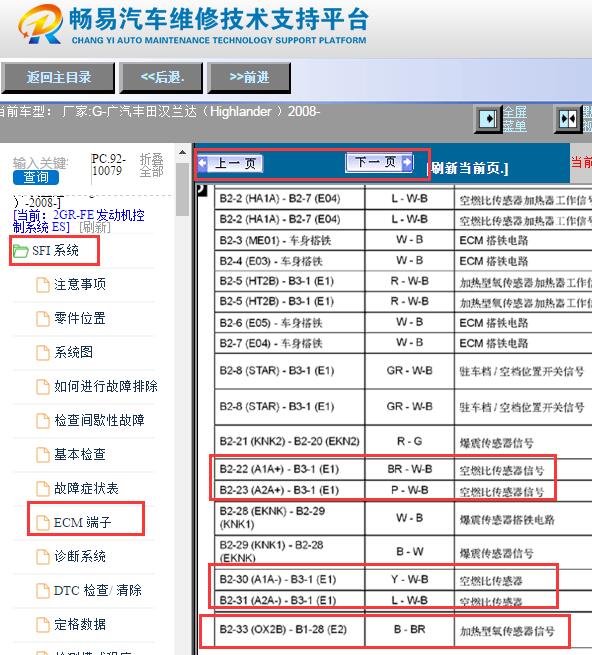Click the [刷新] link in sidebar
The height and width of the screenshot is (655, 592).
coord(95,227)
